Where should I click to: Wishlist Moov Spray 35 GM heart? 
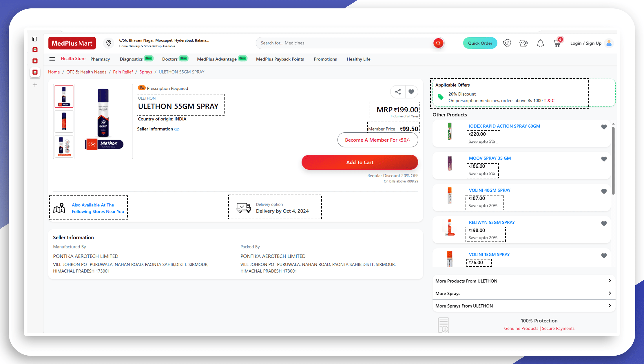(x=604, y=159)
